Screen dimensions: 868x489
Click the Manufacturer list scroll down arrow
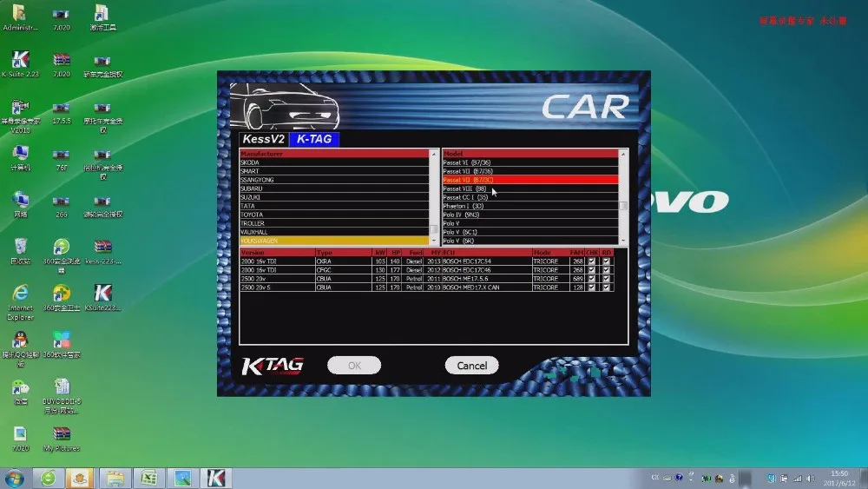pos(433,241)
